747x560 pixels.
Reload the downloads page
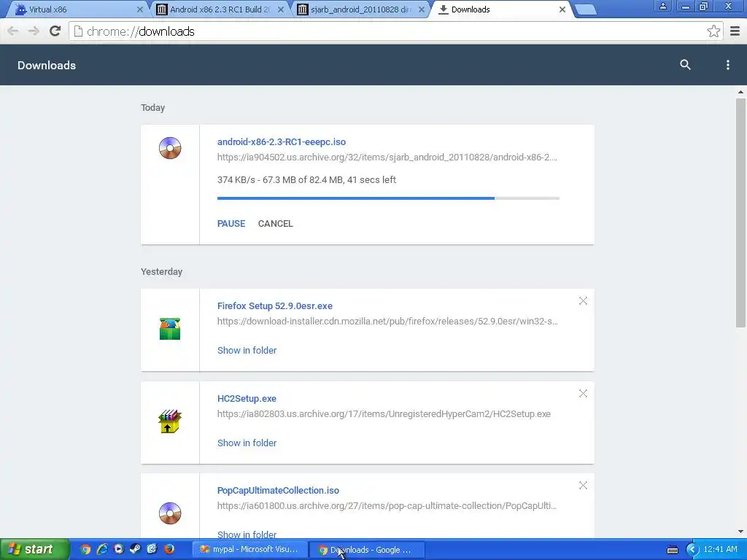55,31
